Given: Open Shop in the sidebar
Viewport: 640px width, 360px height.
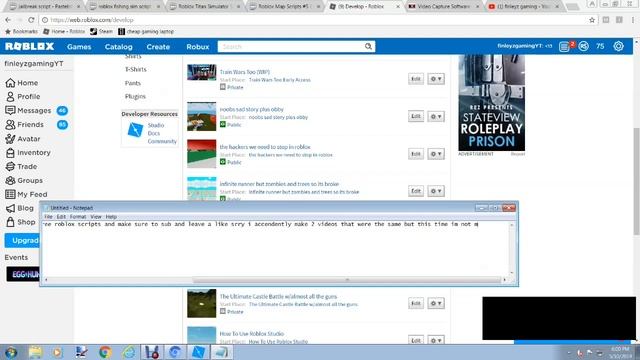Looking at the screenshot, I should click(x=20, y=222).
